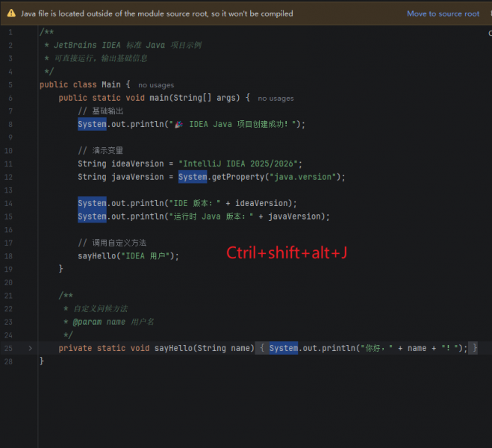
Task: Expand the folded sayHello method chevron
Action: click(31, 348)
